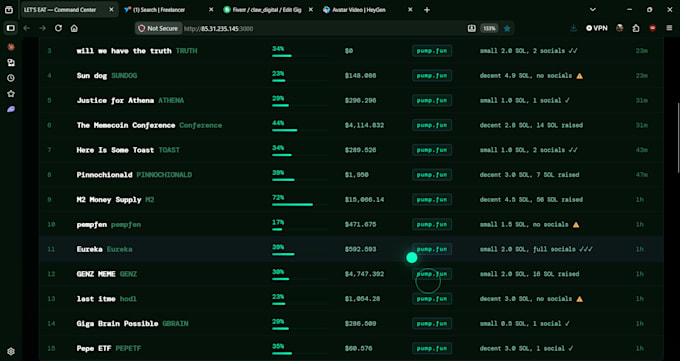The width and height of the screenshot is (680, 361).
Task: Click pump.fun badge in Memecoin Conference row
Action: coord(432,125)
